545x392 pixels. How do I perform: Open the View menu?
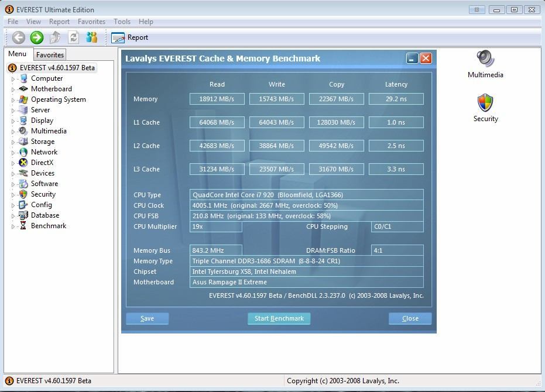(33, 22)
